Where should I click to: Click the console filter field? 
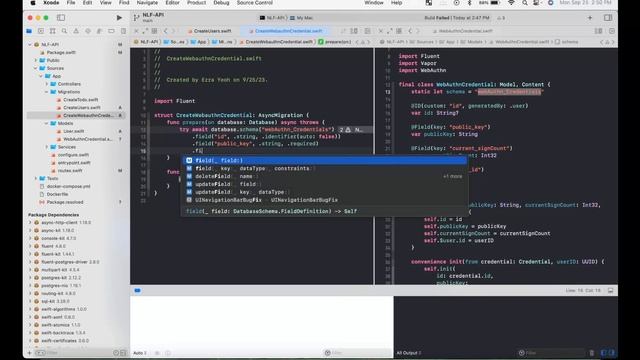[x=552, y=353]
